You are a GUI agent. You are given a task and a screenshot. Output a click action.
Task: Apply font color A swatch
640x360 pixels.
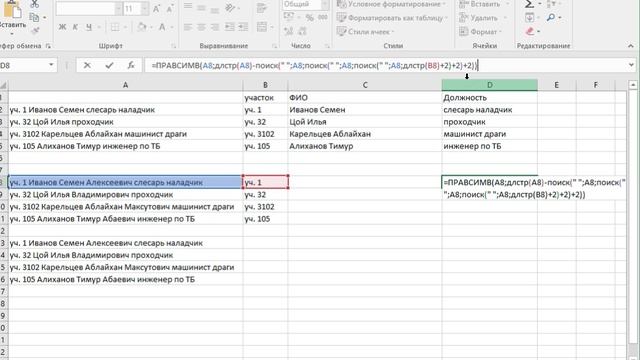pos(162,27)
